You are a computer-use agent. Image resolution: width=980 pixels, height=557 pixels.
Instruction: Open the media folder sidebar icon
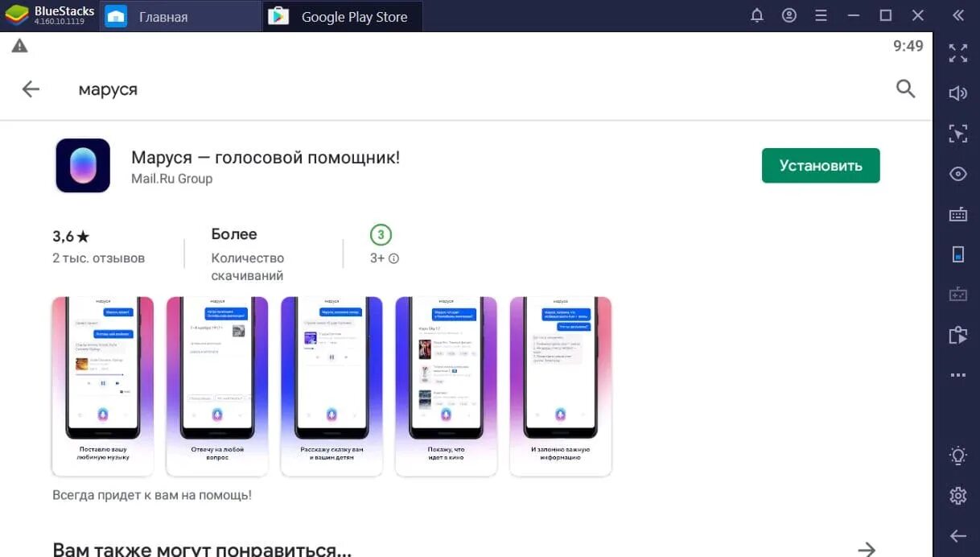coord(957,335)
